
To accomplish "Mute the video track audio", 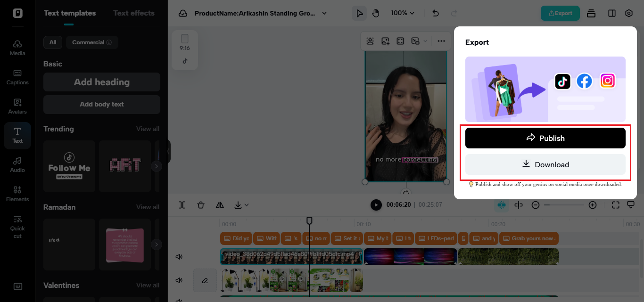I will click(179, 256).
